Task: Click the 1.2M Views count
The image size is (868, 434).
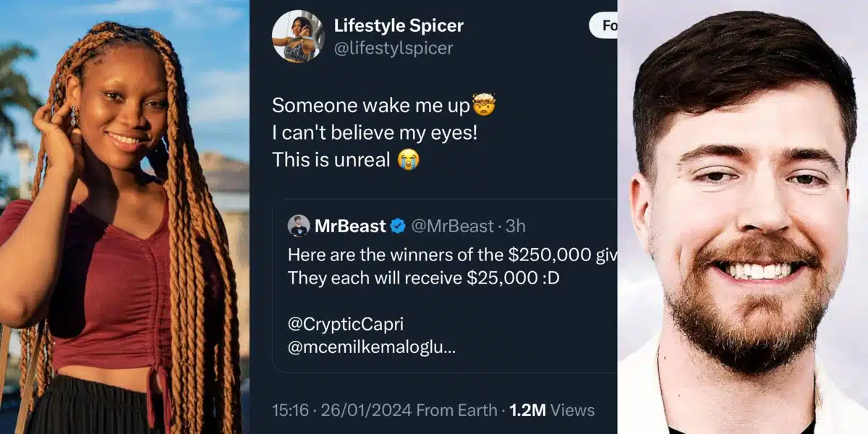Action: pyautogui.click(x=552, y=411)
